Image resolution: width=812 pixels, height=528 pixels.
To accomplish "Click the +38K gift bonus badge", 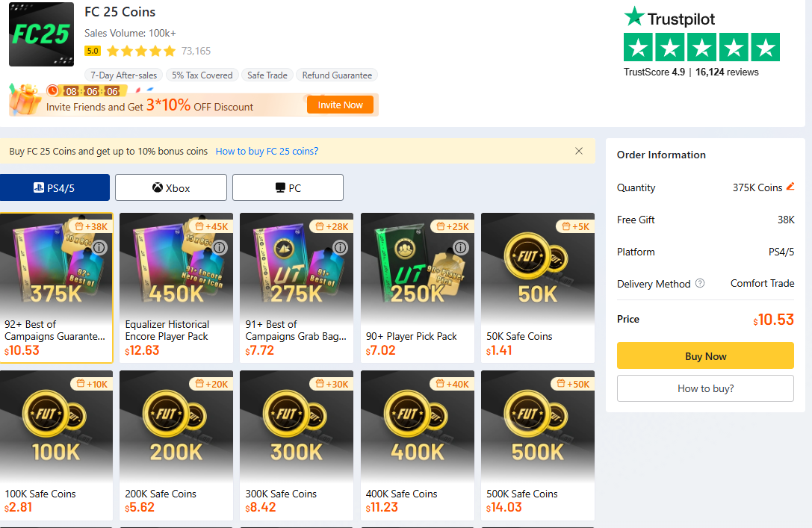I will (x=91, y=226).
